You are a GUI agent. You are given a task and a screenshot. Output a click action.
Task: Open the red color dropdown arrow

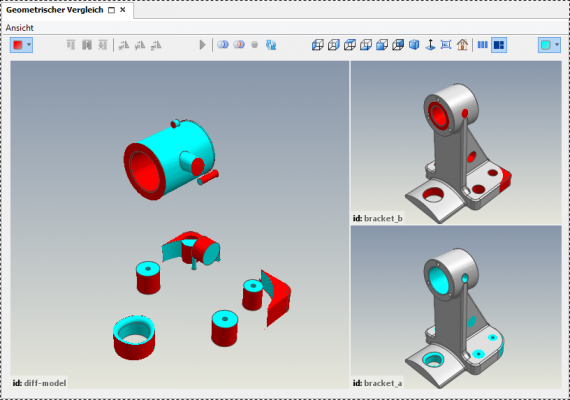pos(29,45)
